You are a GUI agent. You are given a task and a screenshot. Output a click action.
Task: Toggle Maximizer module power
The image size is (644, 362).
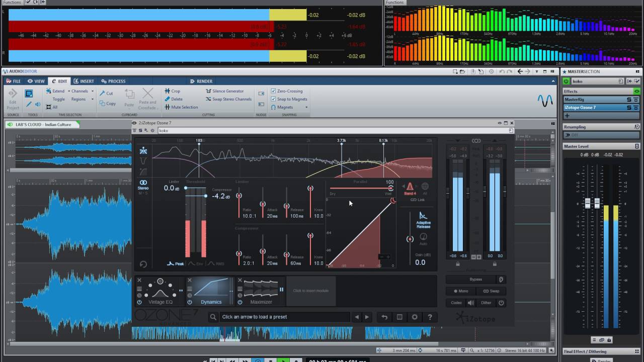pyautogui.click(x=240, y=302)
